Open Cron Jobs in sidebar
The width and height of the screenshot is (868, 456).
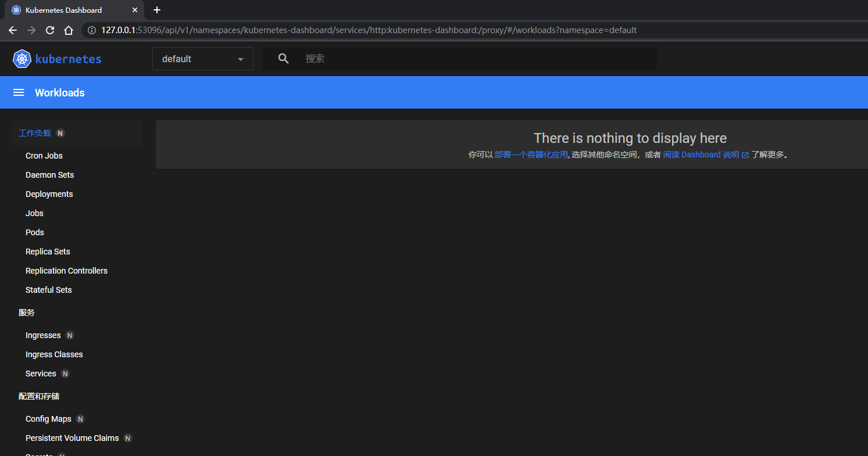click(x=44, y=156)
